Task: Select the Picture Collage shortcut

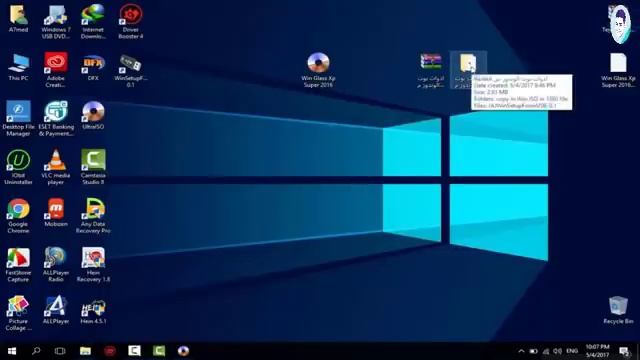Action: coord(18,306)
